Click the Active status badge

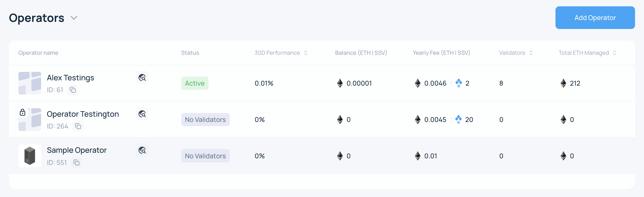point(195,83)
